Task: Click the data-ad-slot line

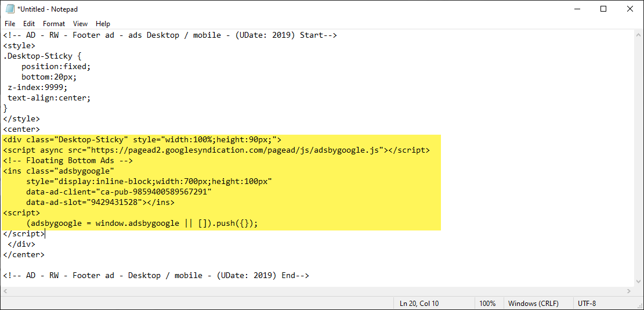Action: pos(100,202)
